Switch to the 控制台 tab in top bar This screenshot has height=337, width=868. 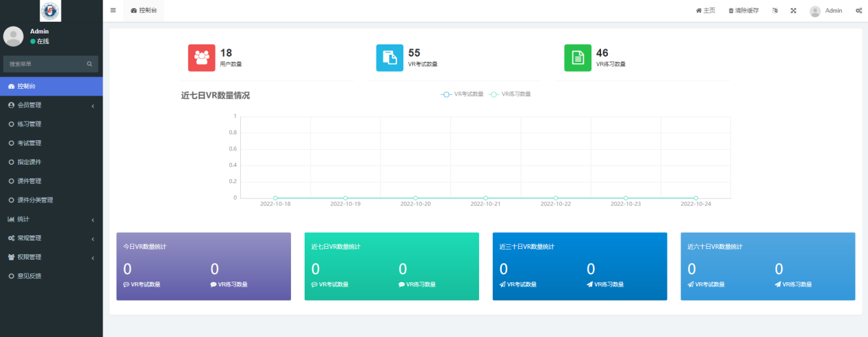tap(144, 11)
